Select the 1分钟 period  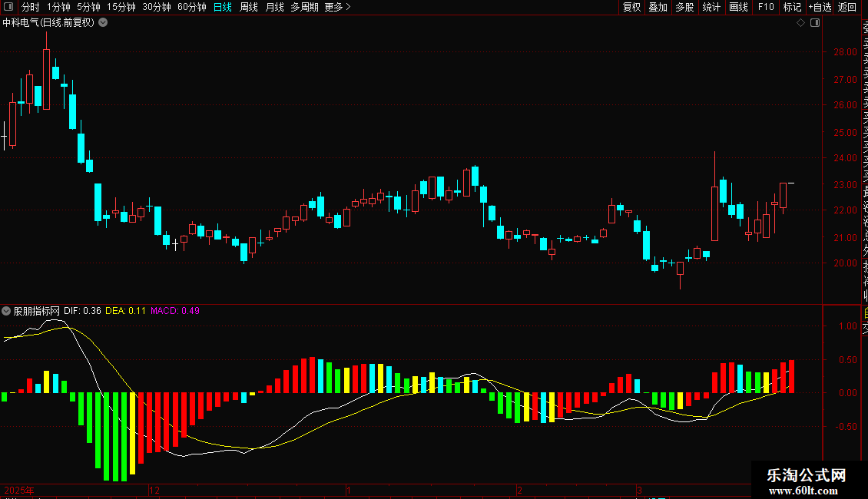pyautogui.click(x=58, y=7)
